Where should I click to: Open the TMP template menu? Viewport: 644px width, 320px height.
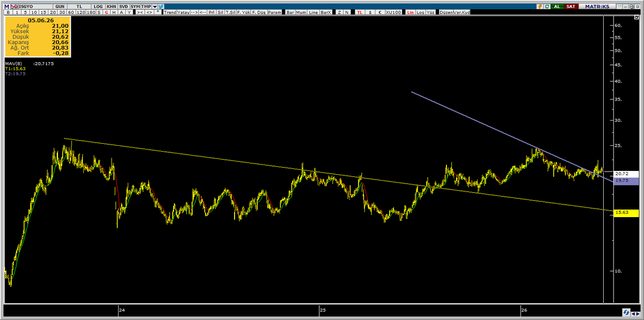tap(146, 6)
